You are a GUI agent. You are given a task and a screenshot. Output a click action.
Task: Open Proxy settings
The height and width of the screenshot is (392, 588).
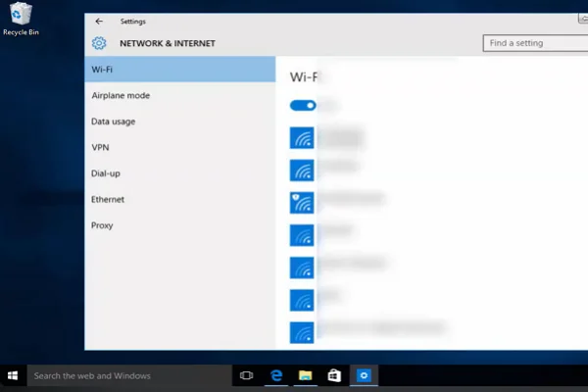[x=180, y=225]
